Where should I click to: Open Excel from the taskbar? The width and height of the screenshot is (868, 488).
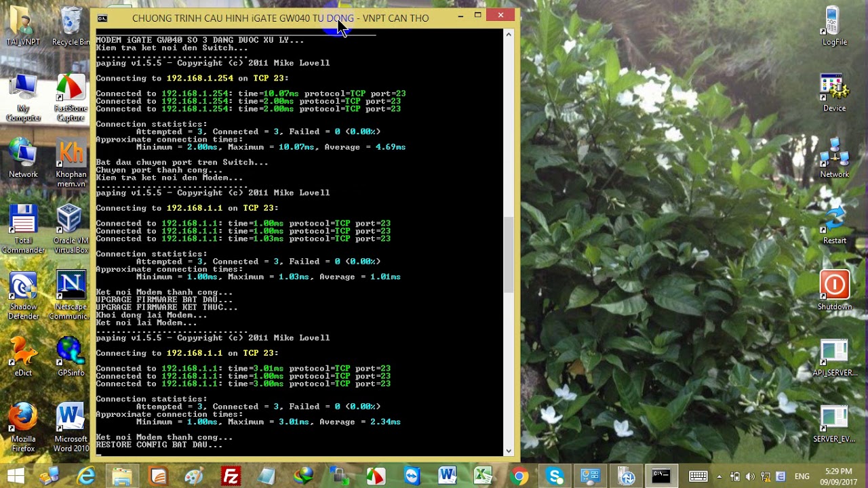483,476
